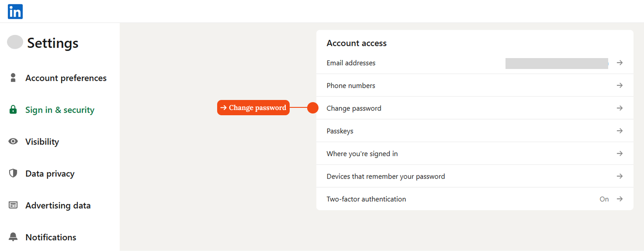Image resolution: width=644 pixels, height=251 pixels.
Task: Open Account preferences section
Action: (x=66, y=78)
